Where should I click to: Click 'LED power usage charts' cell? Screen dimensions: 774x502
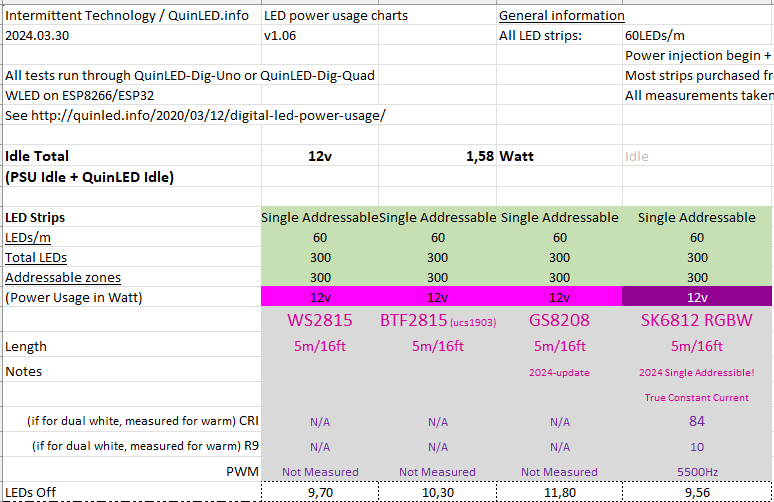coord(336,16)
